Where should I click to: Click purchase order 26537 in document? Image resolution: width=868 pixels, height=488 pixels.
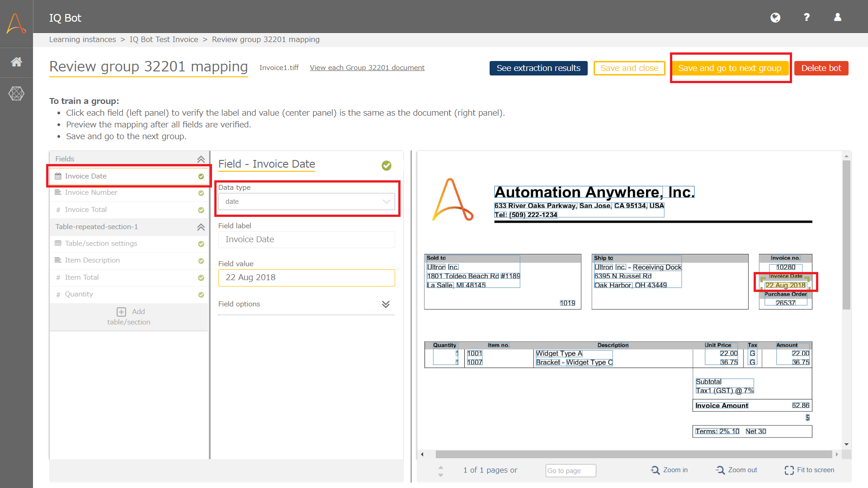(786, 303)
